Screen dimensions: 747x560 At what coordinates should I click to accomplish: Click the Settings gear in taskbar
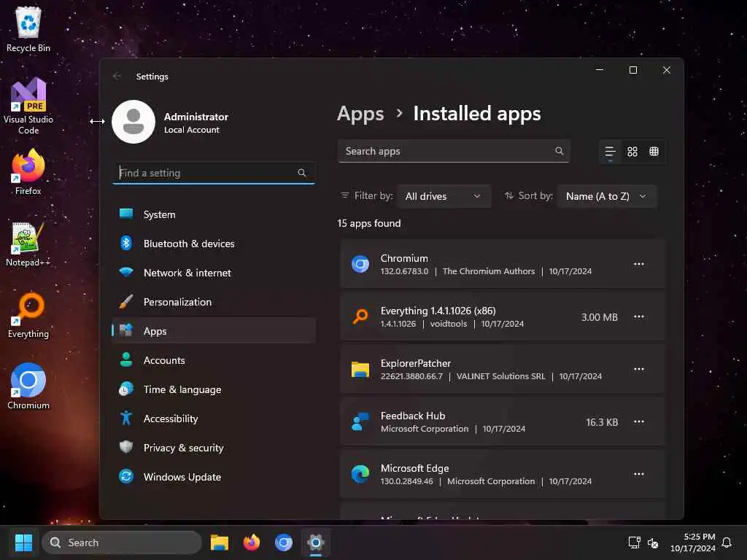[x=315, y=542]
